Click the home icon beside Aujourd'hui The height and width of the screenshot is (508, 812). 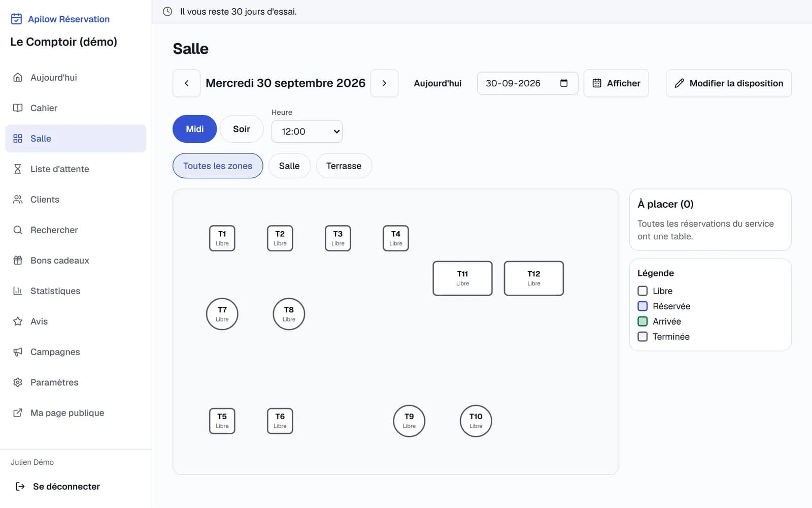pos(18,77)
